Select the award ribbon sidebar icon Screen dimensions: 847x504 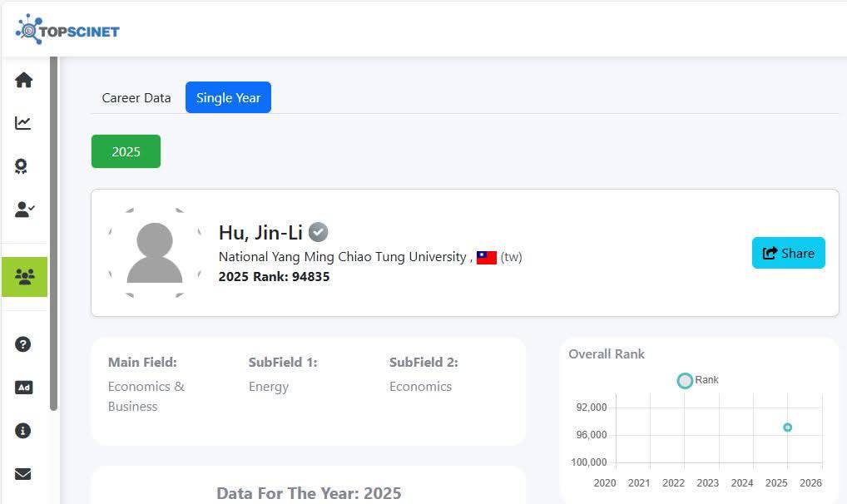coord(22,166)
